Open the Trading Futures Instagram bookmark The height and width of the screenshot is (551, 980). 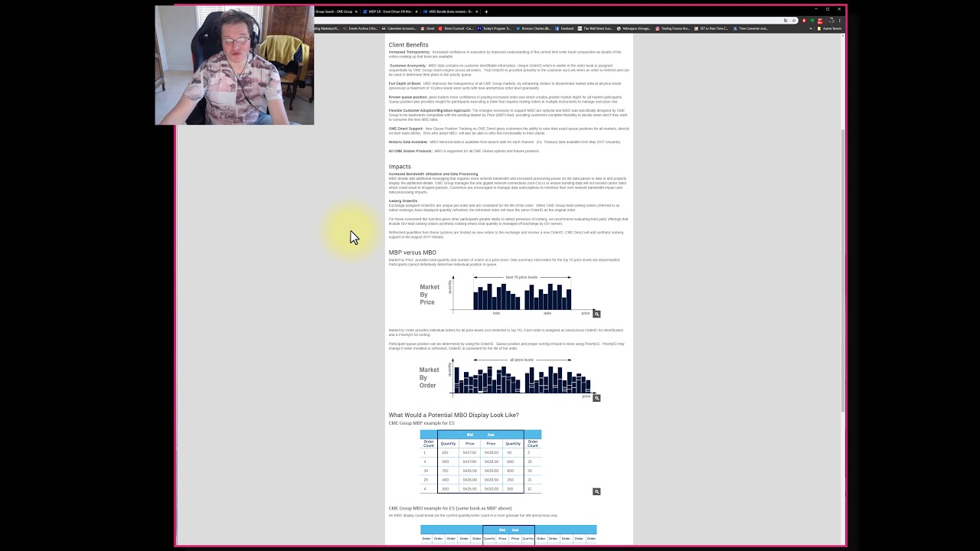coord(673,28)
